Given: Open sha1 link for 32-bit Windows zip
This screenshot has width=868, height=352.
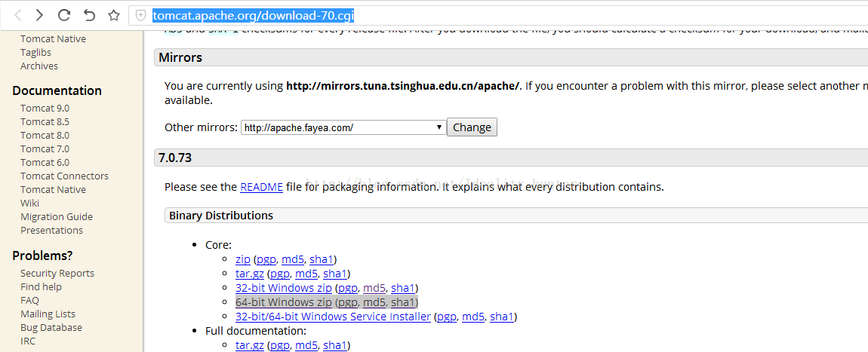Looking at the screenshot, I should (403, 288).
